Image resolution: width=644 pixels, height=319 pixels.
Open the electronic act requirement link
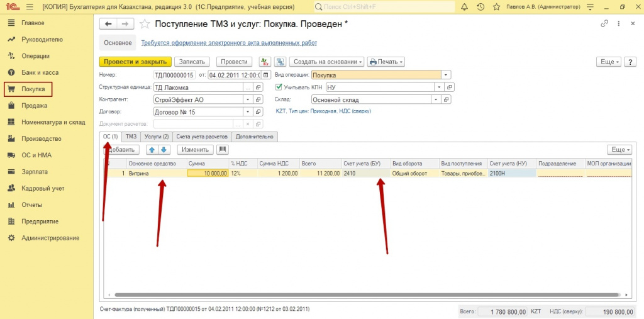pyautogui.click(x=229, y=43)
